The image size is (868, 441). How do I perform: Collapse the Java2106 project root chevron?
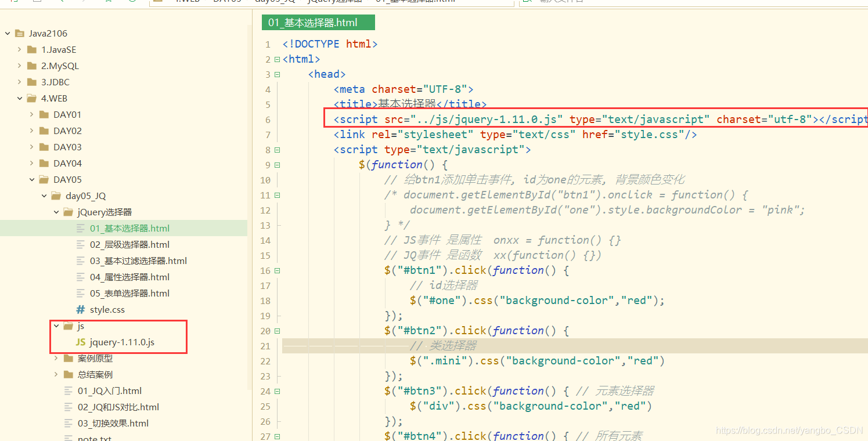(7, 34)
